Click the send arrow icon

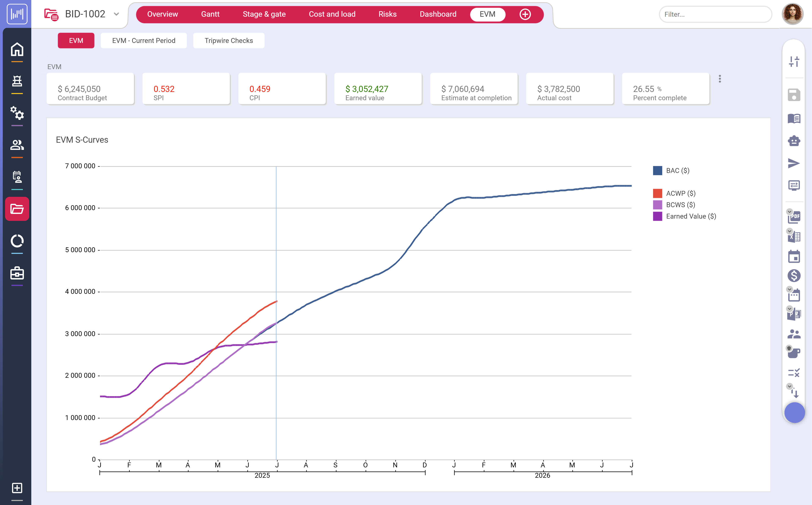(795, 163)
